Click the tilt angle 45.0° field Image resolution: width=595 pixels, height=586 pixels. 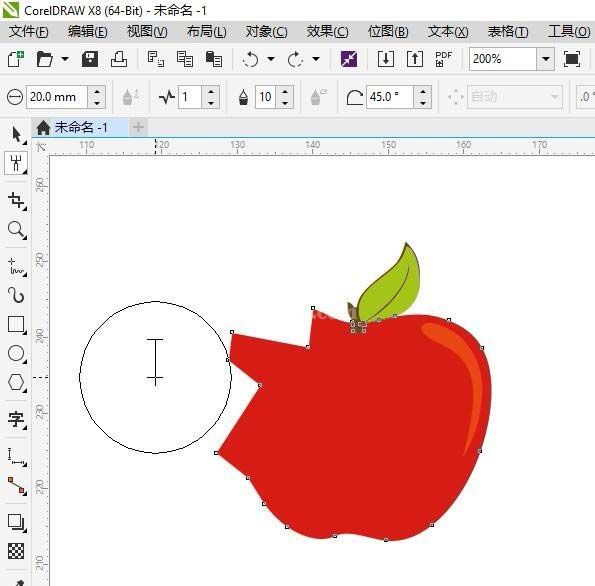[x=390, y=97]
